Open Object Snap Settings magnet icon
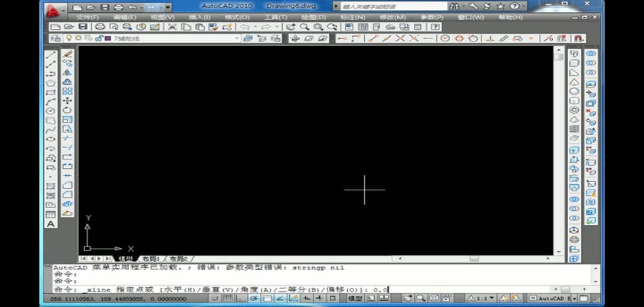 (579, 38)
